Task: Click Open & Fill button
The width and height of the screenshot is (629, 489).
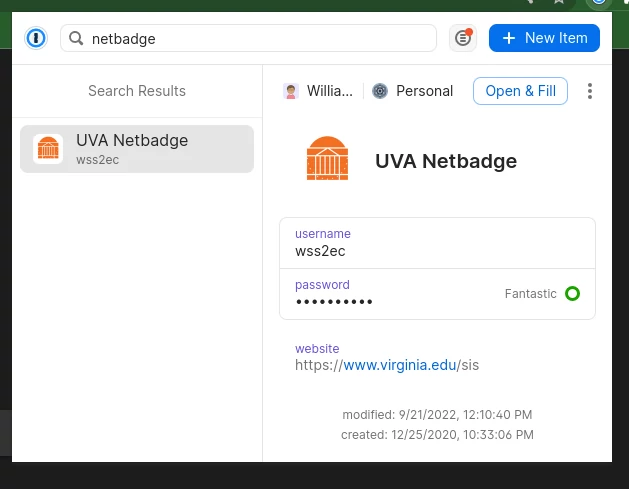Action: tap(520, 91)
